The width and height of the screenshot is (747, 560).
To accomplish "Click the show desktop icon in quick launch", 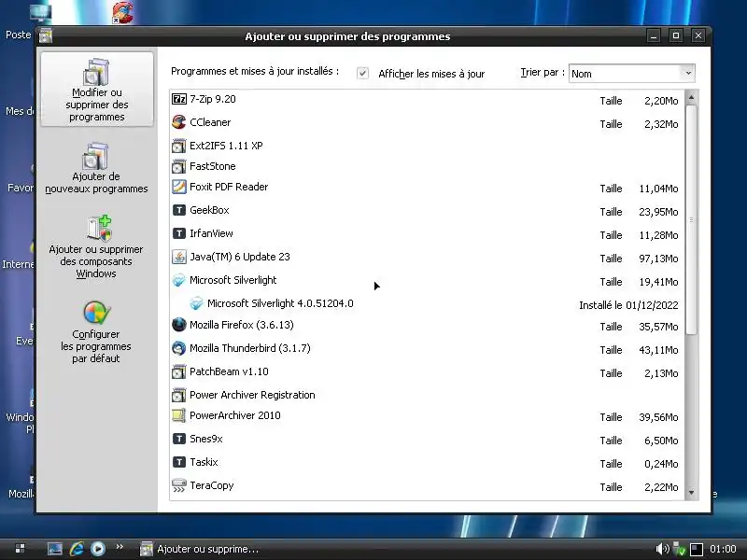I will [54, 549].
